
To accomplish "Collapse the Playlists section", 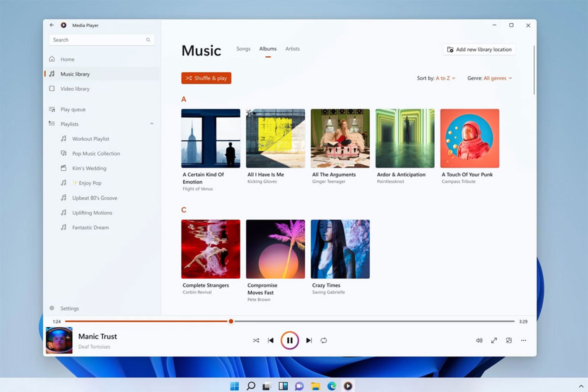I will click(152, 124).
